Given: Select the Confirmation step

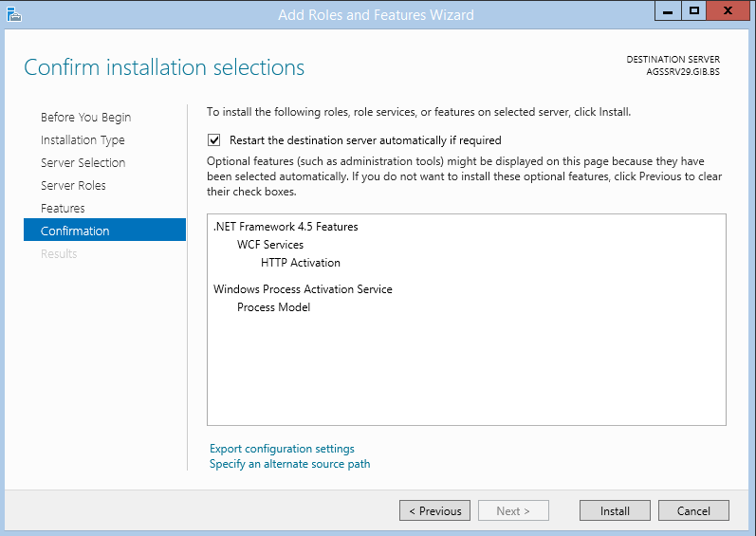Looking at the screenshot, I should pyautogui.click(x=104, y=230).
